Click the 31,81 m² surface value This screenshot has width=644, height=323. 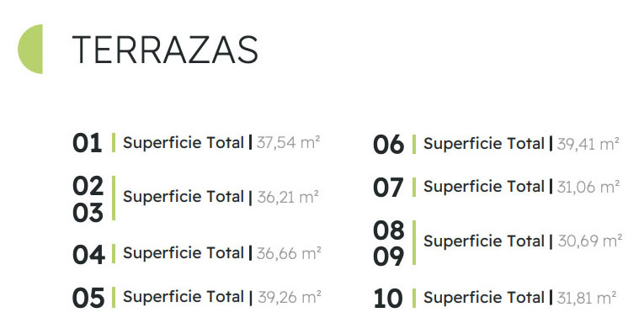click(587, 298)
